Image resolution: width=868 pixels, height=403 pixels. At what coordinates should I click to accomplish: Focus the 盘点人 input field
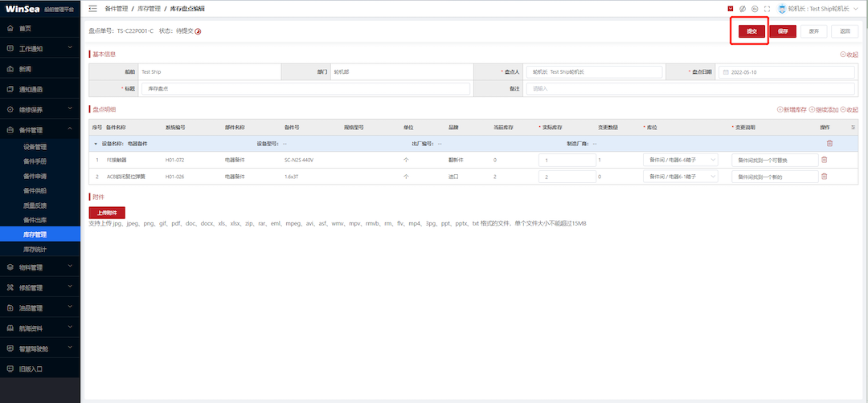594,72
